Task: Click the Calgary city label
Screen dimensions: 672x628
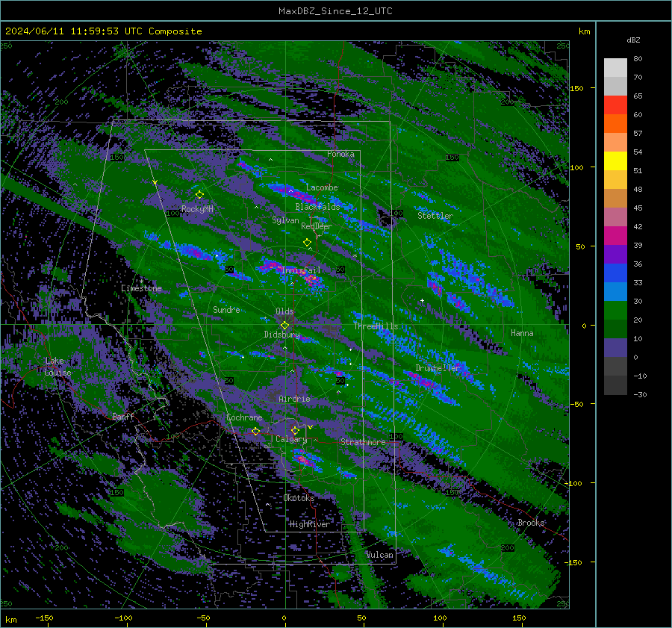Action: [291, 439]
